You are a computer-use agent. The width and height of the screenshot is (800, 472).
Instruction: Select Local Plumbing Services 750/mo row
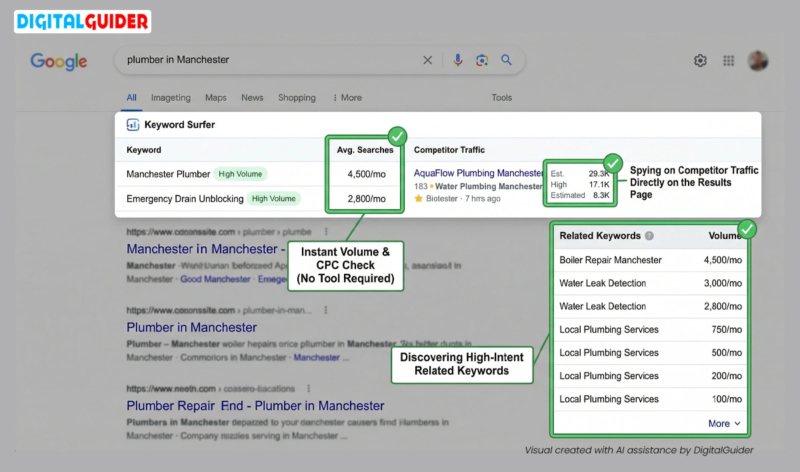tap(650, 330)
